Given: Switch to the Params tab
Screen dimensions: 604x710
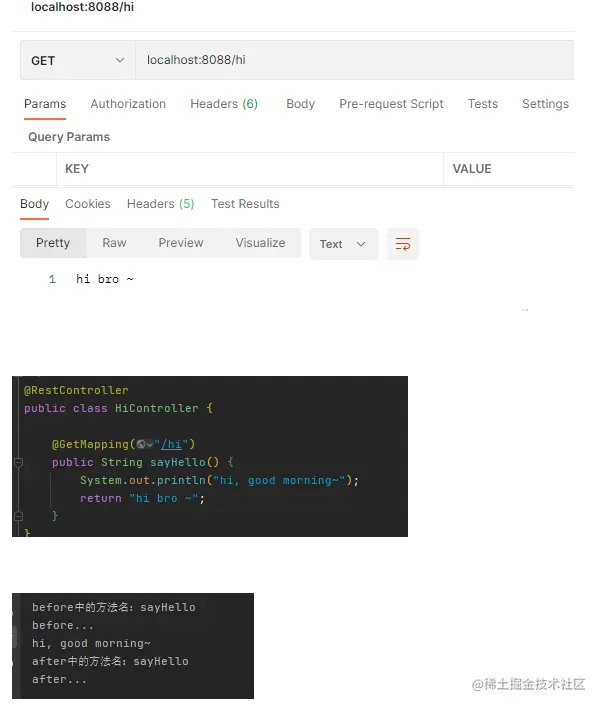Looking at the screenshot, I should click(x=45, y=104).
